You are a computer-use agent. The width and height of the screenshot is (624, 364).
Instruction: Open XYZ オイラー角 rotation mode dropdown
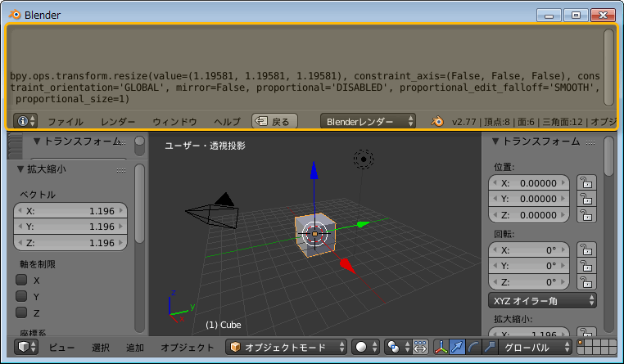point(542,301)
